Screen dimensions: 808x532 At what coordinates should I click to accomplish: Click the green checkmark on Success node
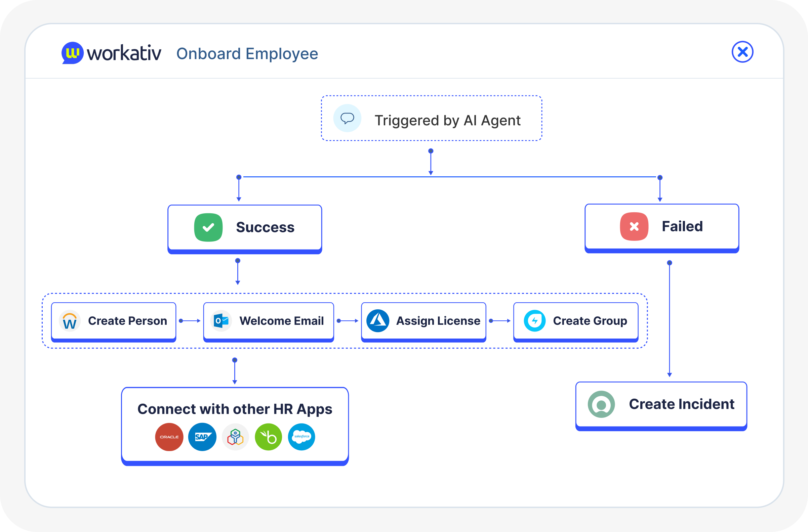coord(208,227)
